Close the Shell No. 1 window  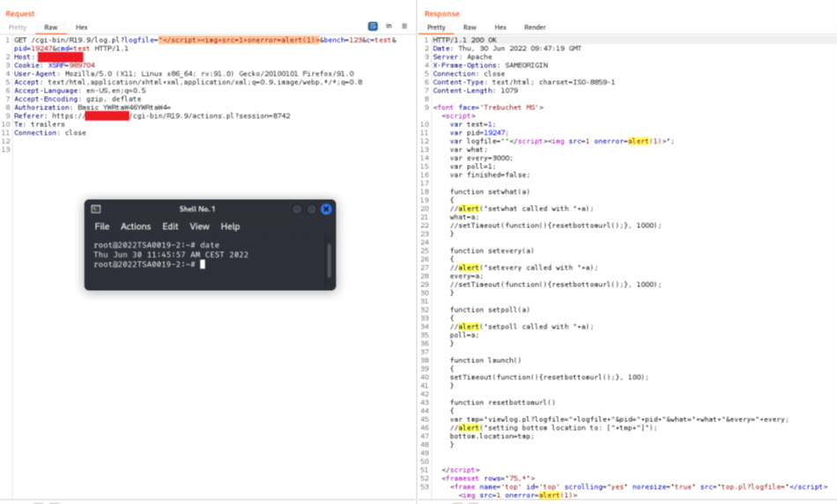click(326, 209)
